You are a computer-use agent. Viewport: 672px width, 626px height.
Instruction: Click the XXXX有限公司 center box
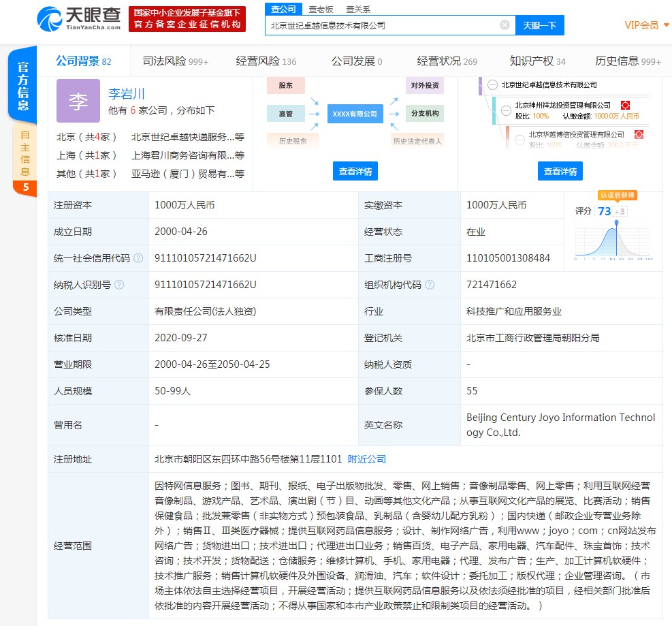[x=355, y=114]
